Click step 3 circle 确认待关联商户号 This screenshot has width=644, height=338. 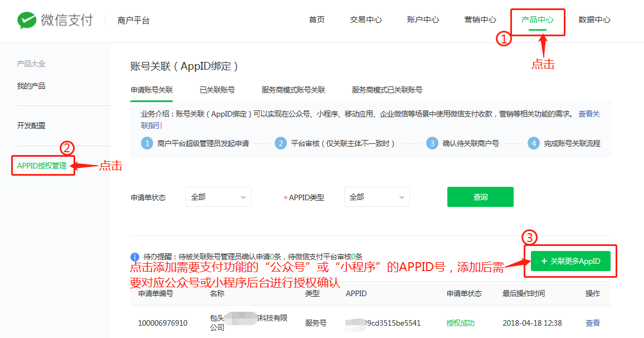[432, 143]
